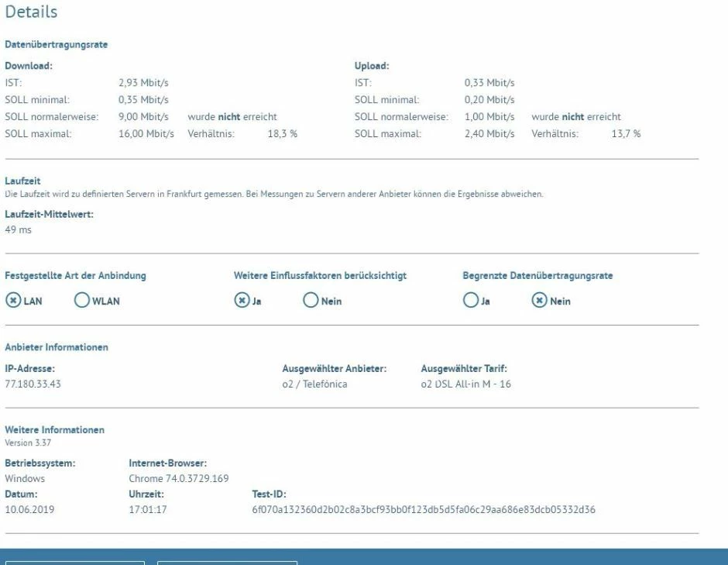The image size is (728, 565).
Task: Click the Anbieter Informationen heading
Action: tap(57, 347)
